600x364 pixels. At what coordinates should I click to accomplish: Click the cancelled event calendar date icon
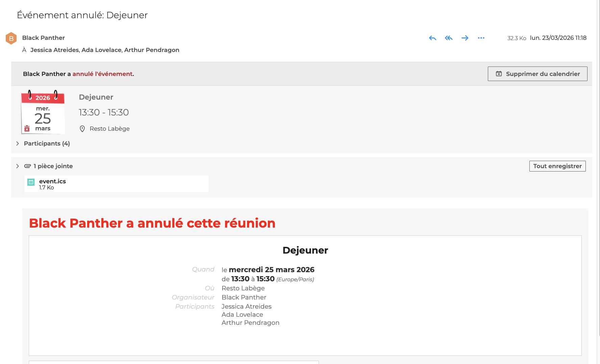coord(43,112)
